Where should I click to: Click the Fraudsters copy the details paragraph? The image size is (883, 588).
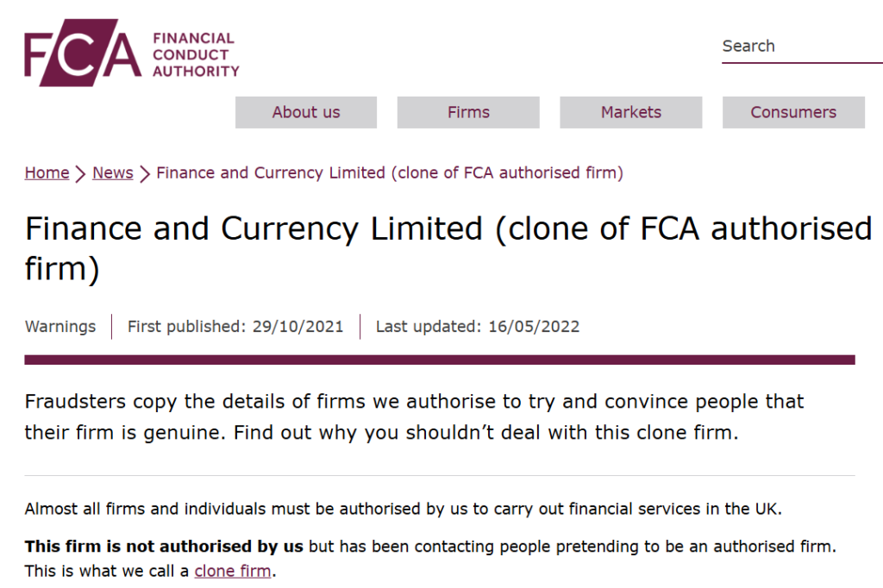414,416
